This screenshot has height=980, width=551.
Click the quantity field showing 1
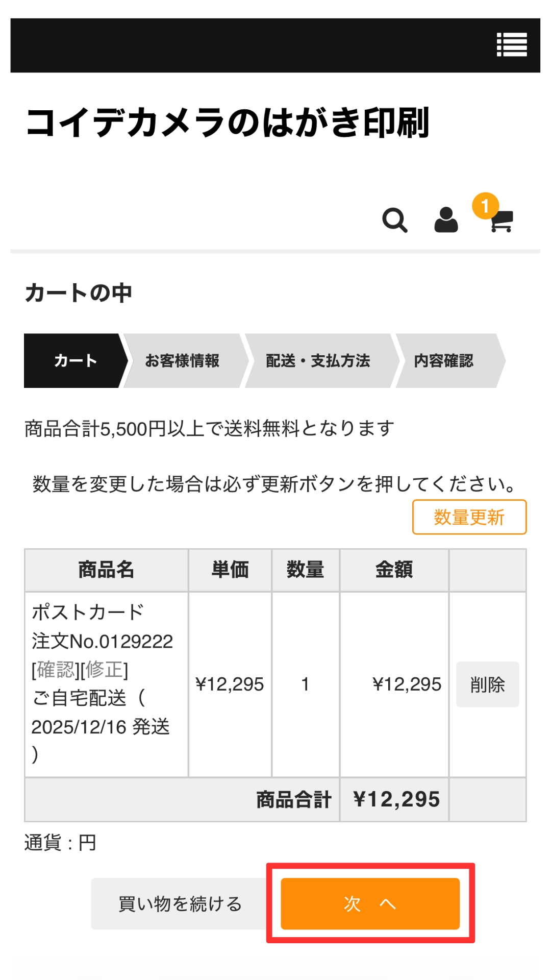click(x=305, y=684)
